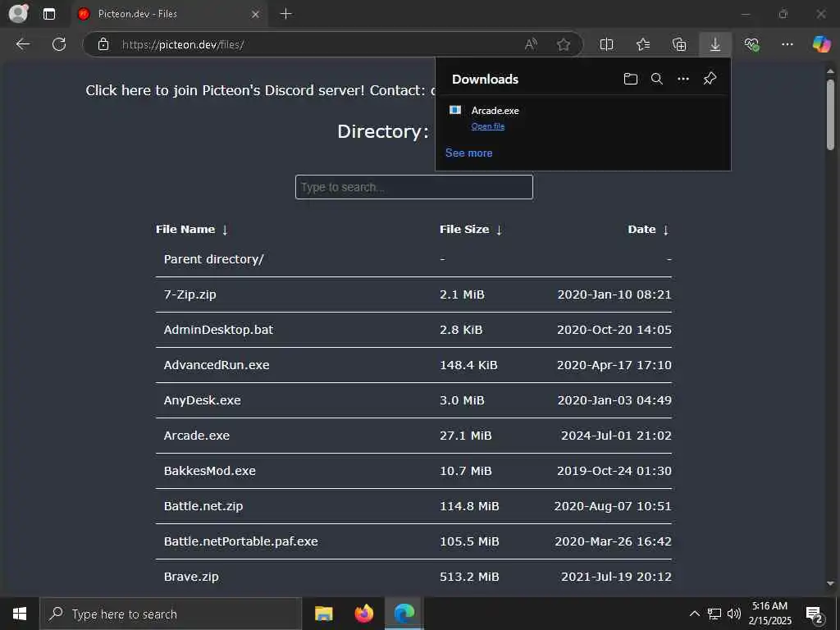This screenshot has height=630, width=840.
Task: Open the Favorites list
Action: [x=643, y=44]
